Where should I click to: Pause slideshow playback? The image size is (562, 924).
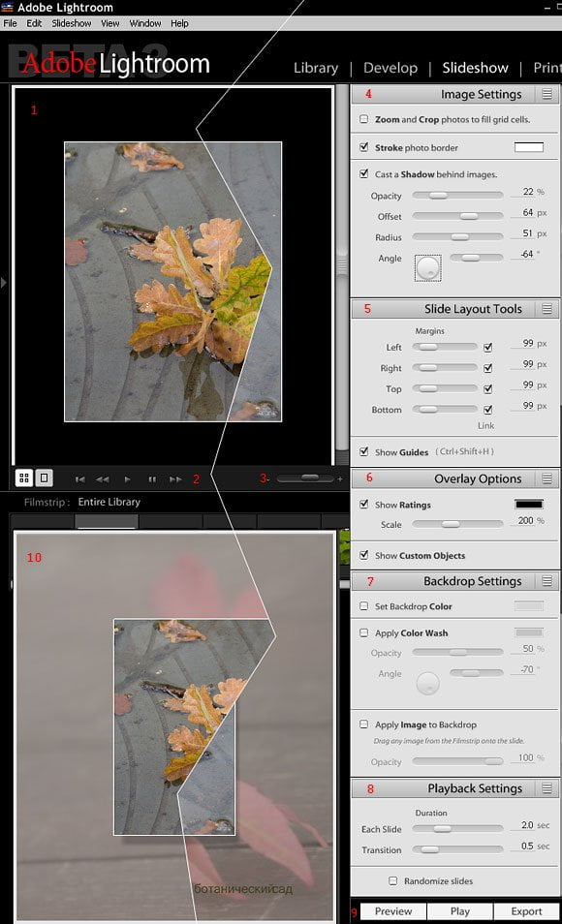click(152, 479)
